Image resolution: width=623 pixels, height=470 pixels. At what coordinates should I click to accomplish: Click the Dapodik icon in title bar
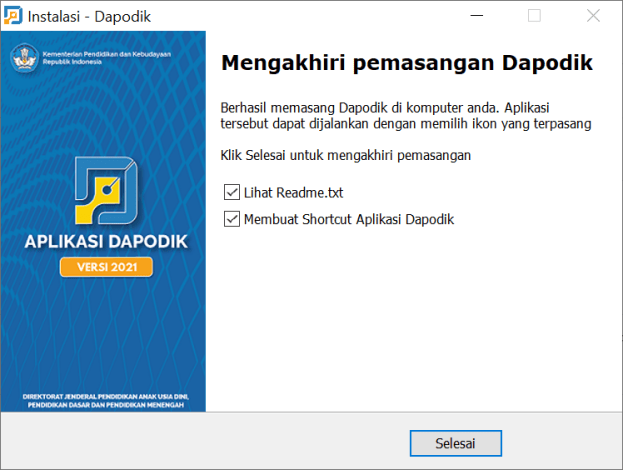13,16
